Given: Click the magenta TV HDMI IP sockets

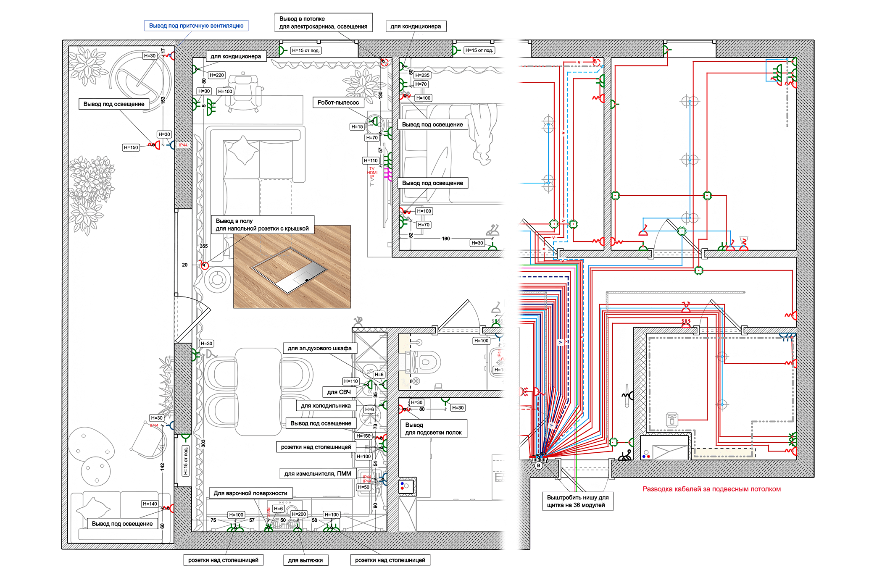Looking at the screenshot, I should [x=388, y=173].
